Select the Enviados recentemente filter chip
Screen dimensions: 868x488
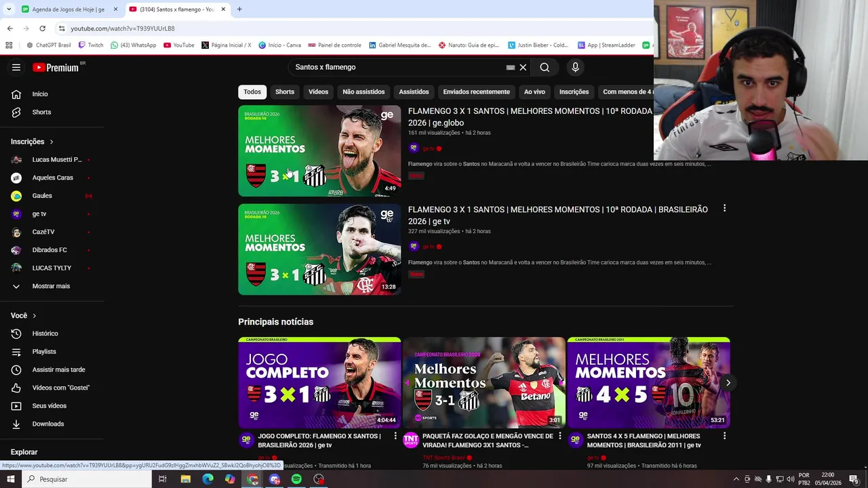click(476, 91)
